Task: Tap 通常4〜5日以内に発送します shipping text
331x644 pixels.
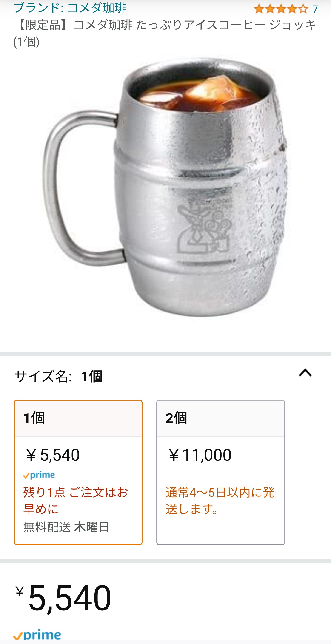Action: pyautogui.click(x=220, y=500)
